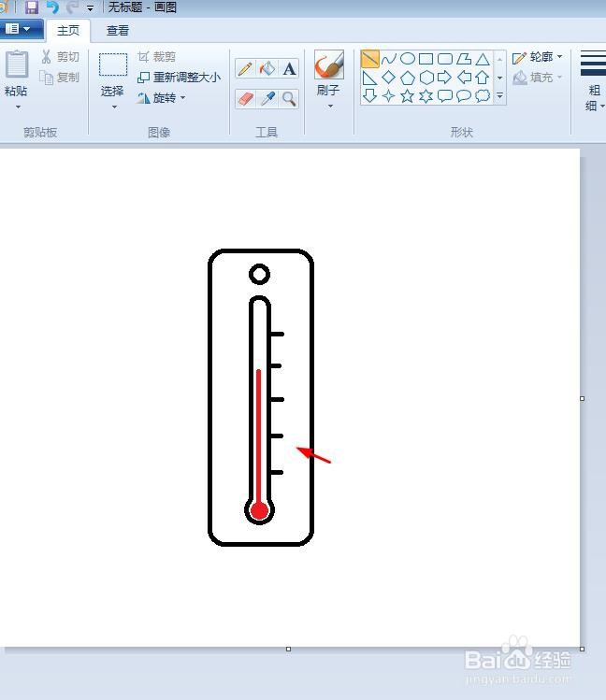Screen dimensions: 606x700
Task: Expand the Select (选择) dropdown arrow
Action: click(114, 107)
